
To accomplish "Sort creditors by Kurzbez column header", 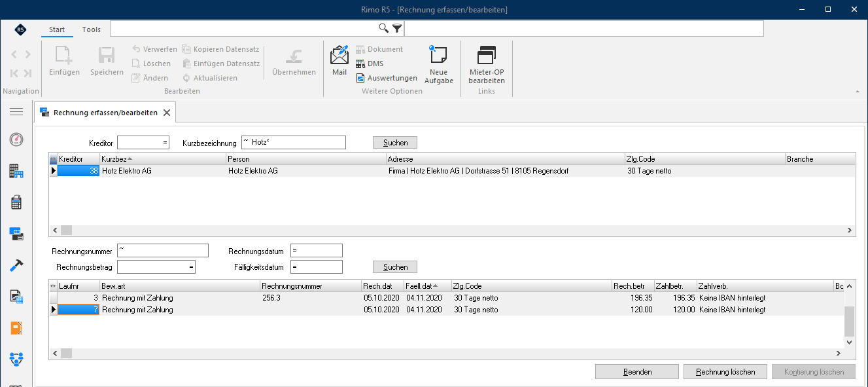I will pos(163,159).
